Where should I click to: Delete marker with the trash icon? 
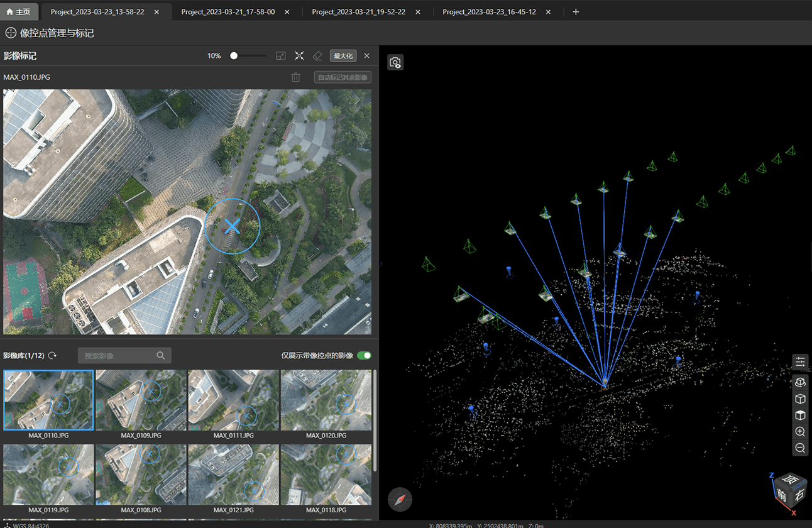pos(295,77)
